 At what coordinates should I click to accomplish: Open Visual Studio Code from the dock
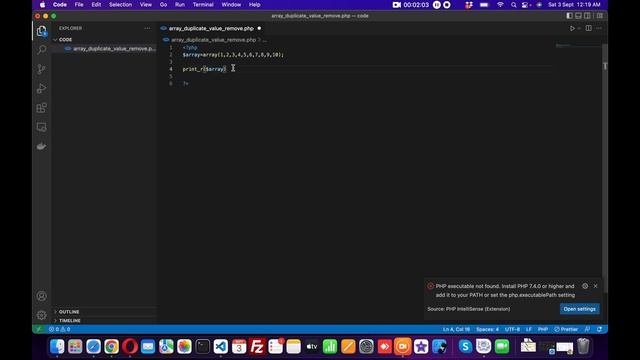tap(221, 347)
